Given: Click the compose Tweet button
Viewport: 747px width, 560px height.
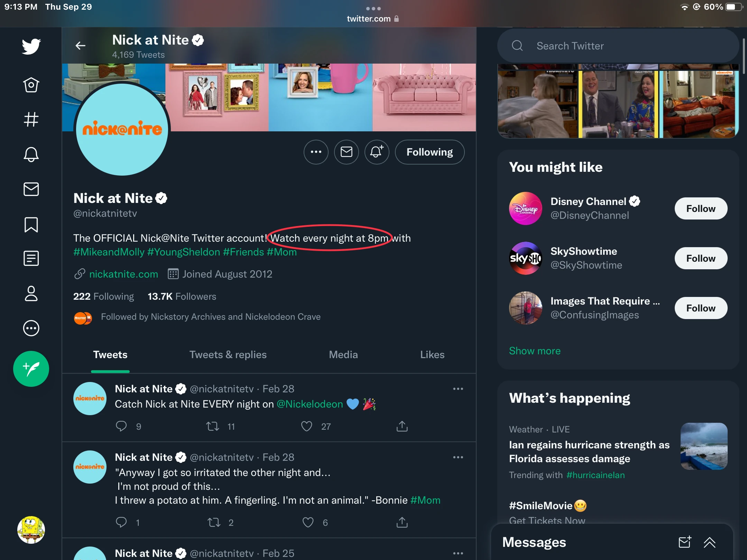Looking at the screenshot, I should point(31,369).
